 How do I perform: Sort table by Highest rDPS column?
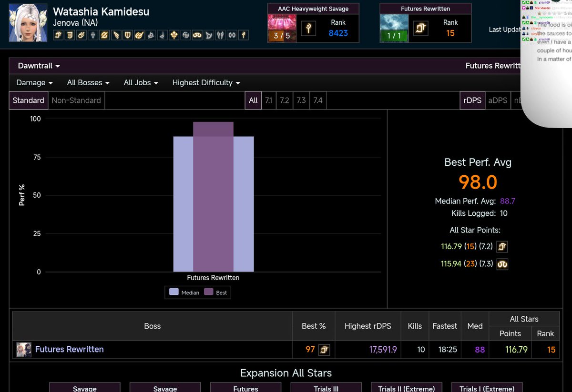click(x=368, y=326)
